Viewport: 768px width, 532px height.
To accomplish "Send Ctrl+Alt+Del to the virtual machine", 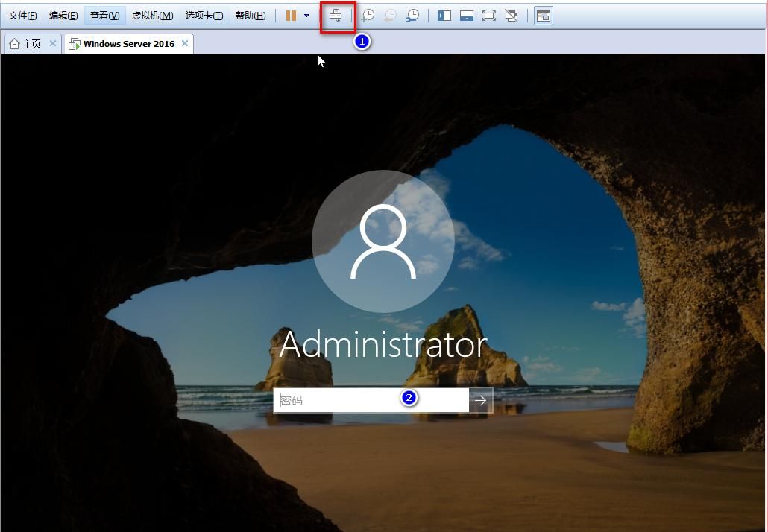I will [x=337, y=15].
